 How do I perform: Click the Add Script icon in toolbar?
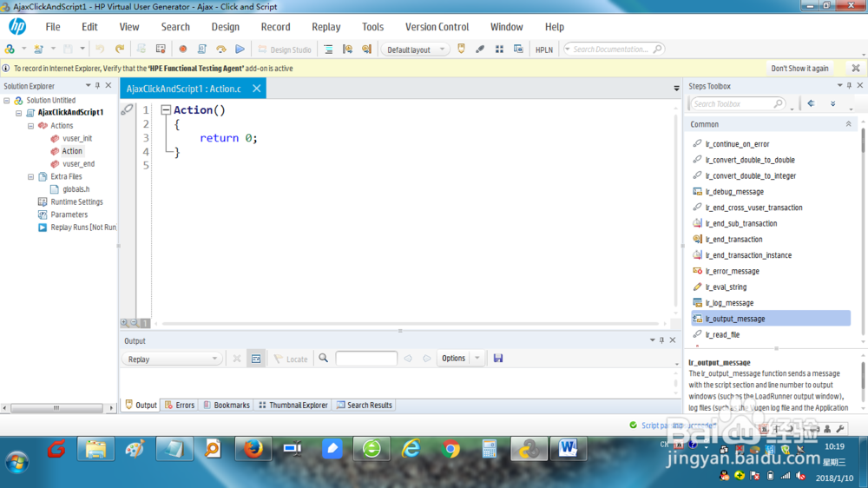click(10, 49)
